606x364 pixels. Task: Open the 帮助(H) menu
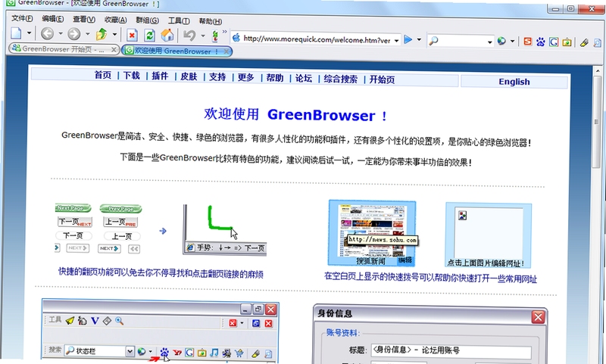point(211,21)
